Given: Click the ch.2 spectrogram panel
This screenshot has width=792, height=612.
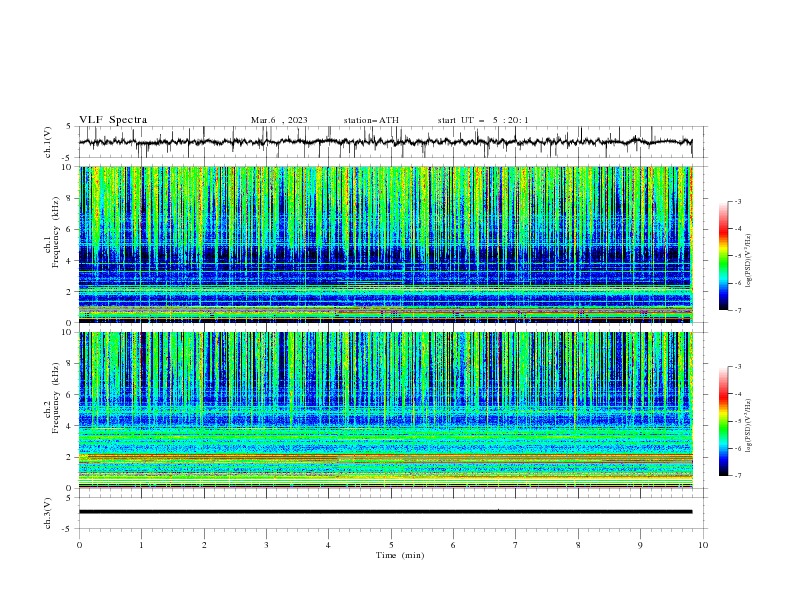Looking at the screenshot, I should (385, 410).
